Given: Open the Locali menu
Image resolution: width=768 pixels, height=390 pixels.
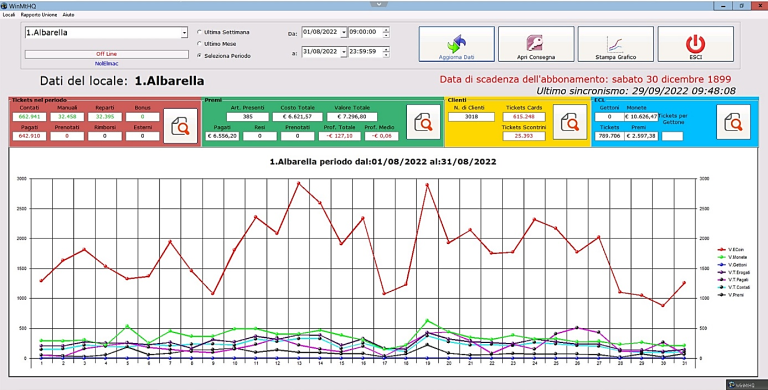Looking at the screenshot, I should 9,15.
